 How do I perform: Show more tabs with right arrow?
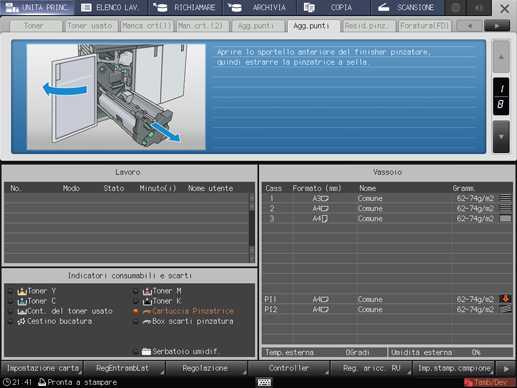click(x=497, y=25)
